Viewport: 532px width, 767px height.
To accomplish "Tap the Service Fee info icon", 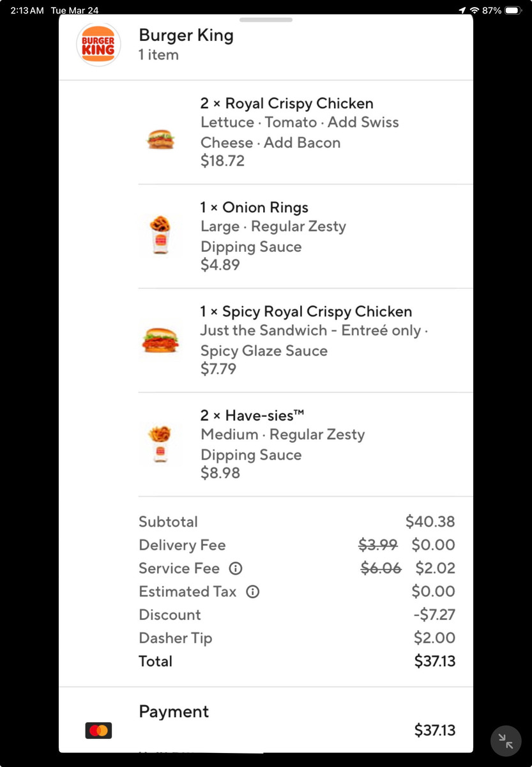I will coord(236,568).
